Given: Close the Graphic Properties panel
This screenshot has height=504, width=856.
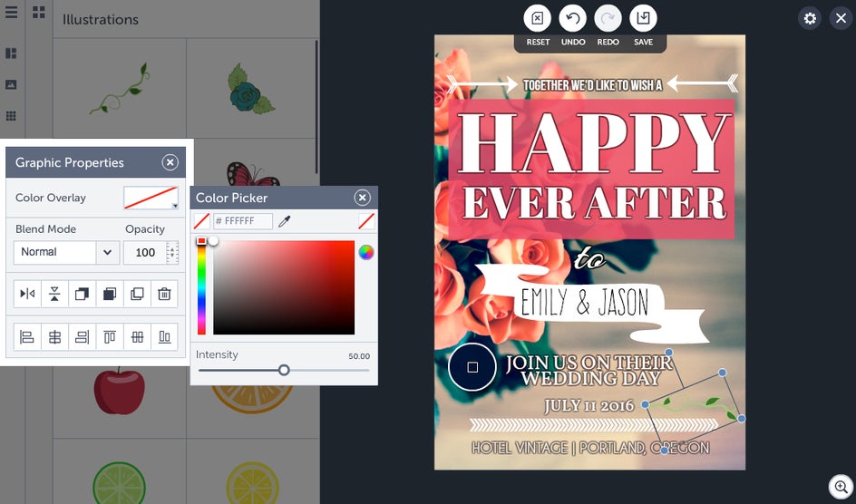Looking at the screenshot, I should click(170, 162).
